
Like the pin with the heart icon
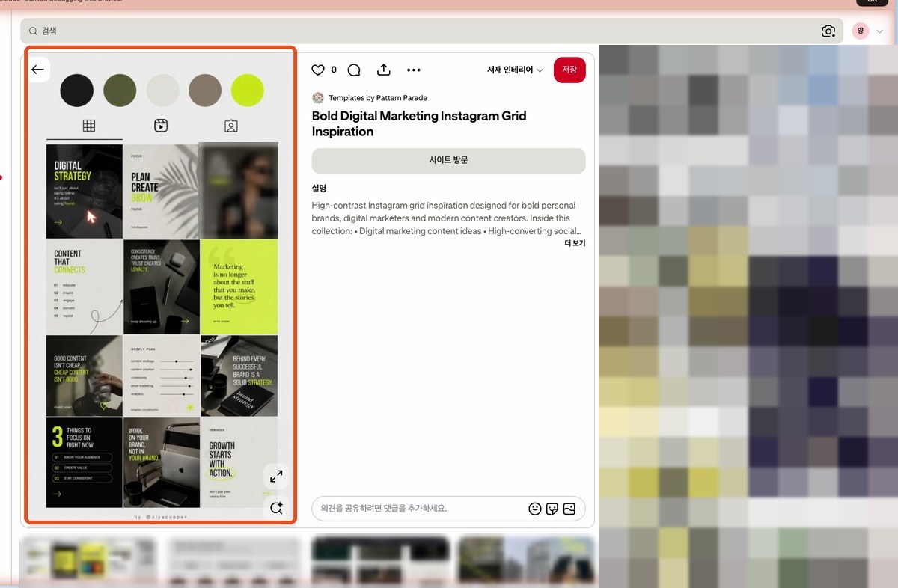[318, 70]
